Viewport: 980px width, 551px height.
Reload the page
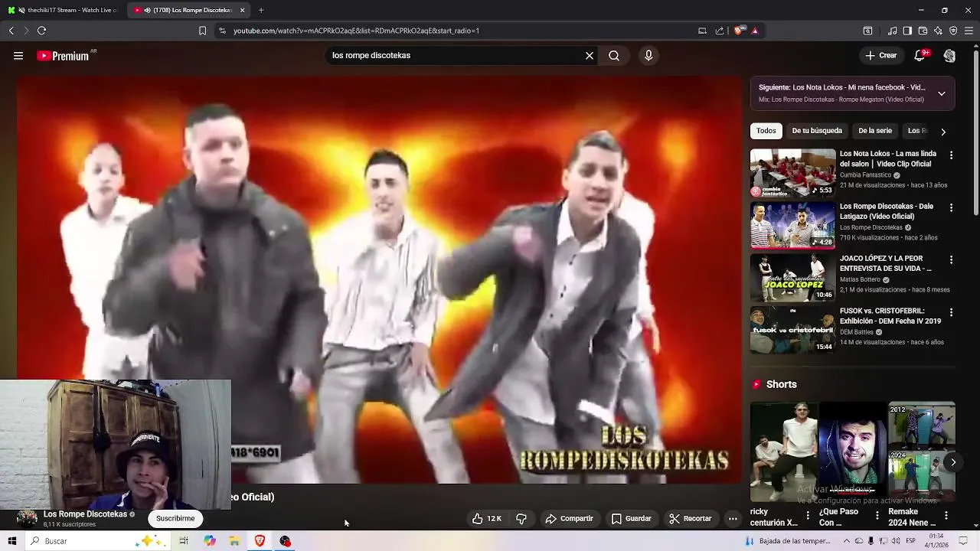pos(41,31)
